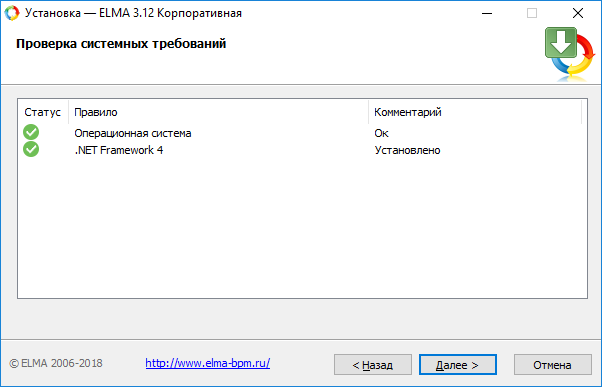Image resolution: width=602 pixels, height=387 pixels.
Task: Click the Комментарий column header
Action: click(x=475, y=112)
